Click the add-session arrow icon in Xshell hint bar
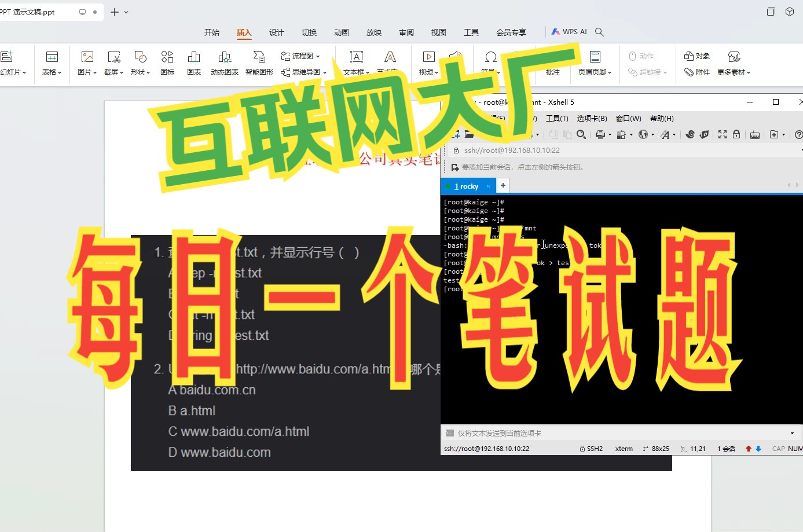This screenshot has height=532, width=803. [x=455, y=167]
